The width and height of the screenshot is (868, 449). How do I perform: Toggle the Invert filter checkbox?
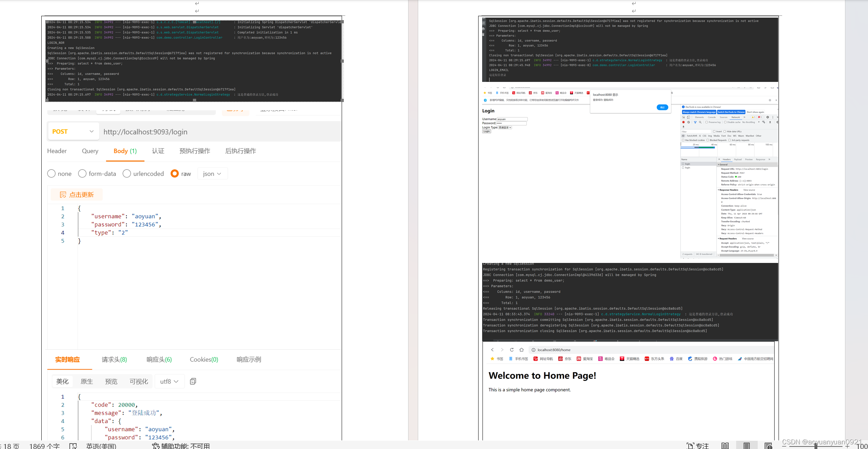[714, 131]
